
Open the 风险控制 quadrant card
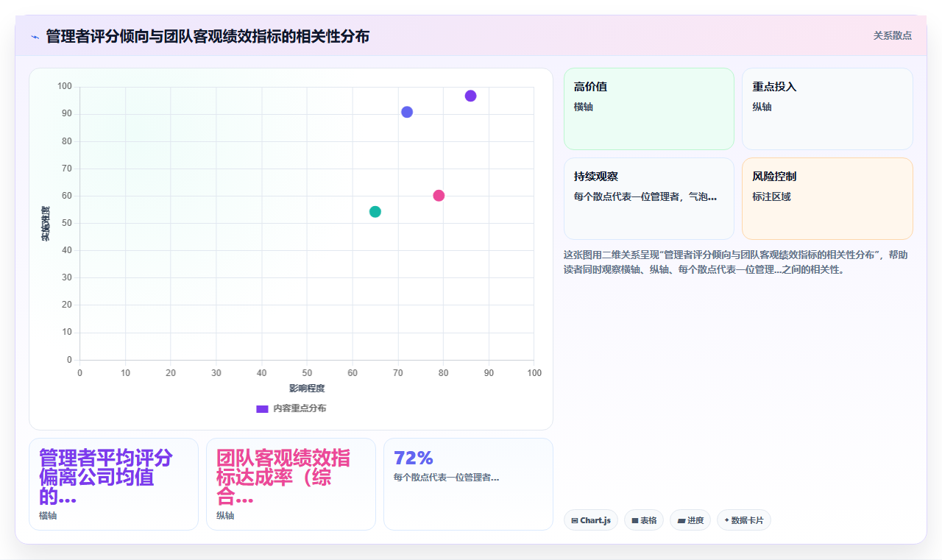click(827, 199)
